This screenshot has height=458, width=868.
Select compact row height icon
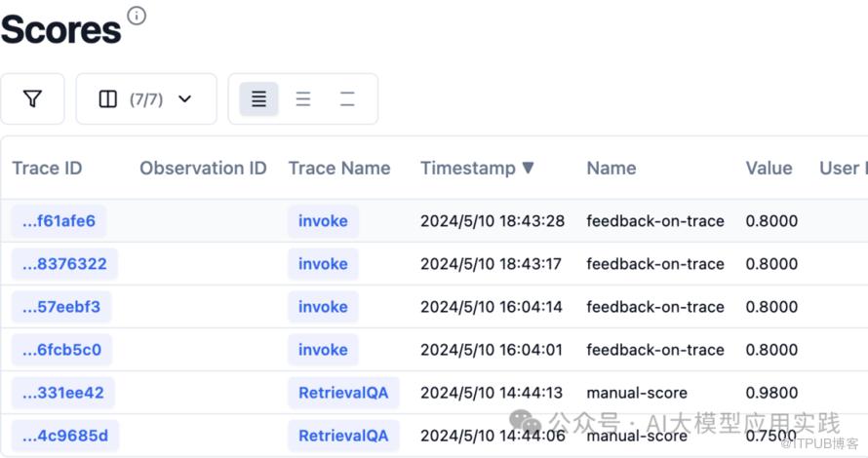(x=258, y=99)
